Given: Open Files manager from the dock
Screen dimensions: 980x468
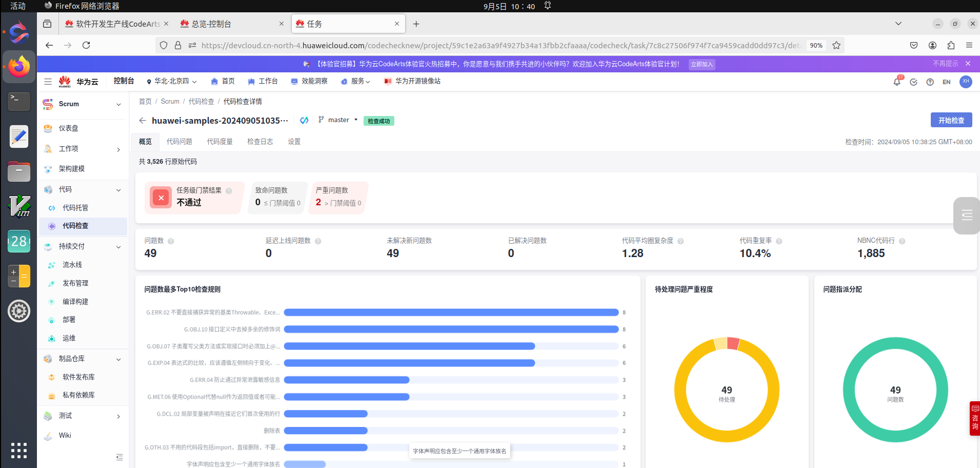Looking at the screenshot, I should [x=19, y=171].
